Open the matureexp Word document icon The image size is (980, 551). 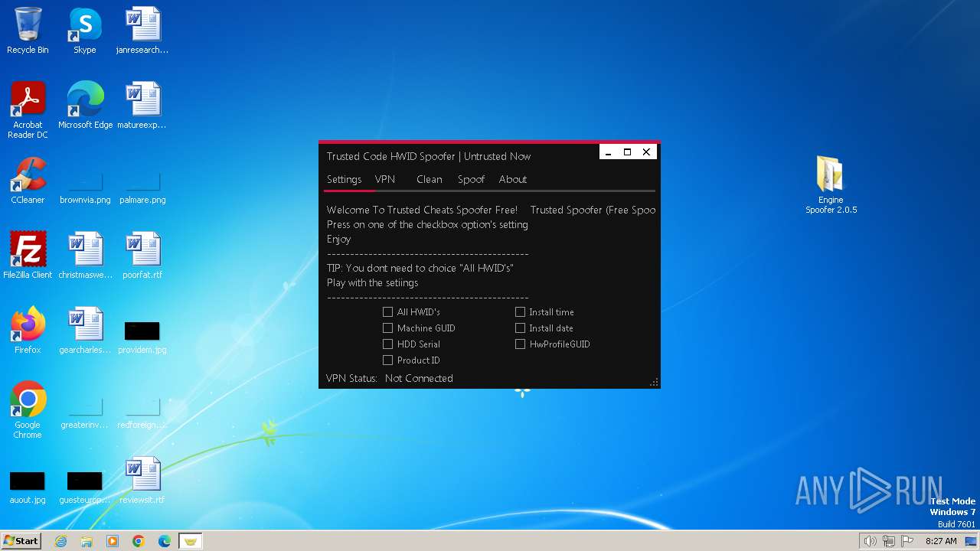[x=142, y=106]
